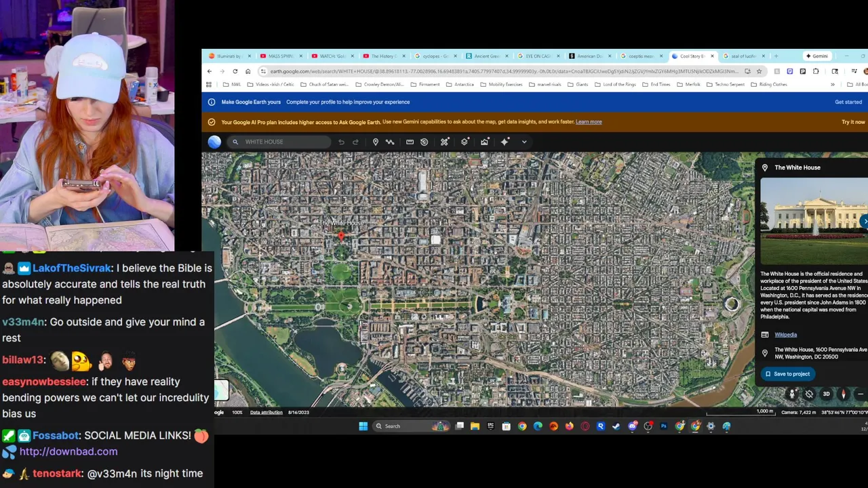This screenshot has height=488, width=868.
Task: Open the Learn more link
Action: (589, 122)
